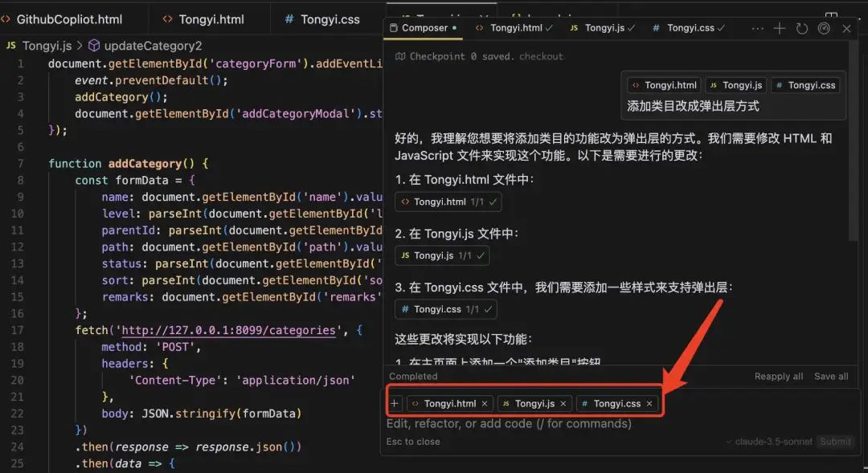Click the event.preventDefault(); code line
868x473 pixels.
(x=151, y=81)
